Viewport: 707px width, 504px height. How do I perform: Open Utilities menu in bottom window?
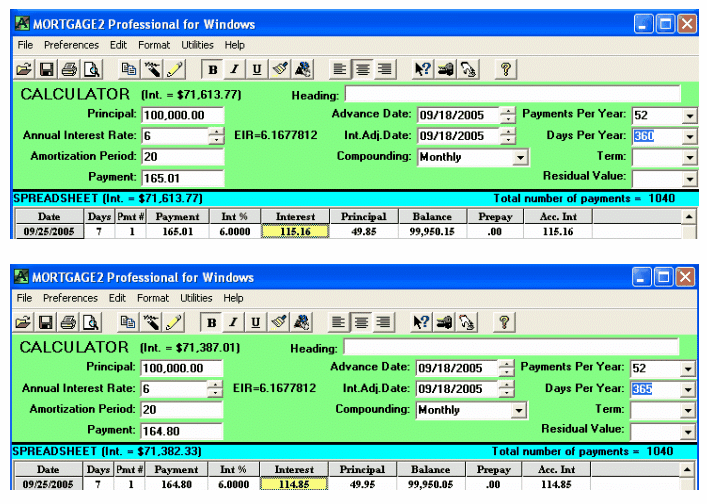pyautogui.click(x=197, y=298)
